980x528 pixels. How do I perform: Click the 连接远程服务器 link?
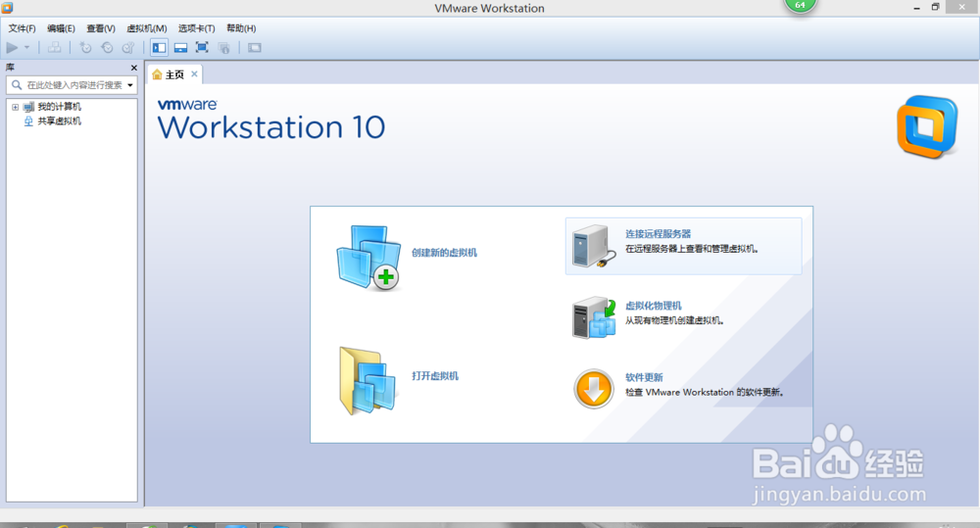tap(659, 234)
